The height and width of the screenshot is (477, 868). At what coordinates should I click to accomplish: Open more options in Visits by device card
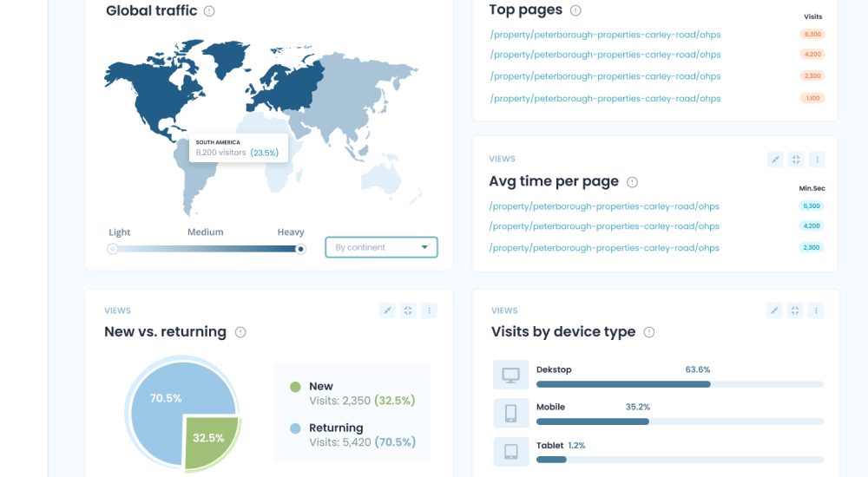(x=816, y=310)
